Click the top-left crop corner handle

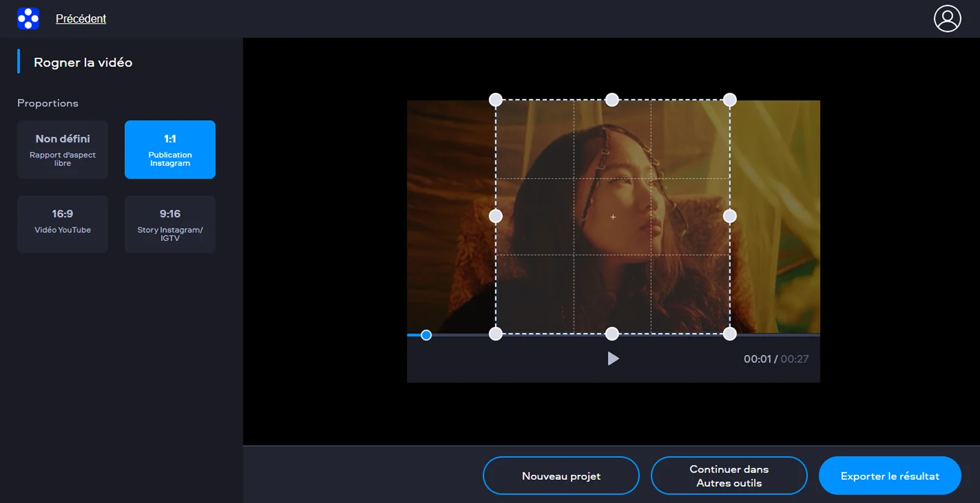point(495,100)
